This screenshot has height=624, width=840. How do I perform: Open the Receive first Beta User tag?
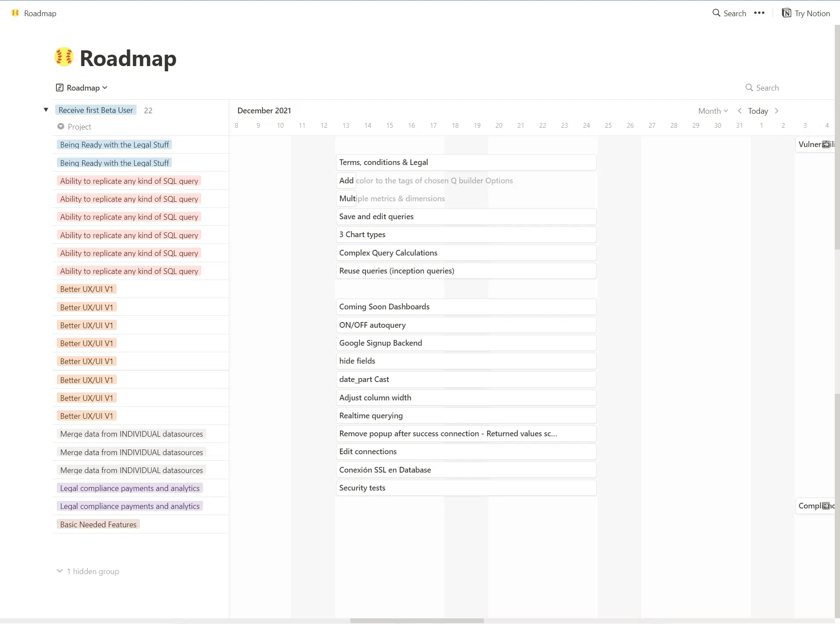pyautogui.click(x=96, y=110)
